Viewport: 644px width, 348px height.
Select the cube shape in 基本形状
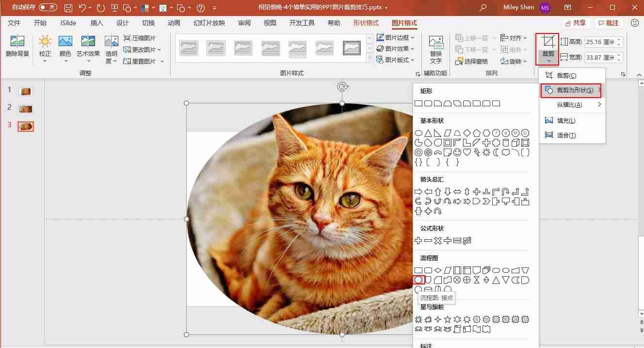(x=515, y=143)
